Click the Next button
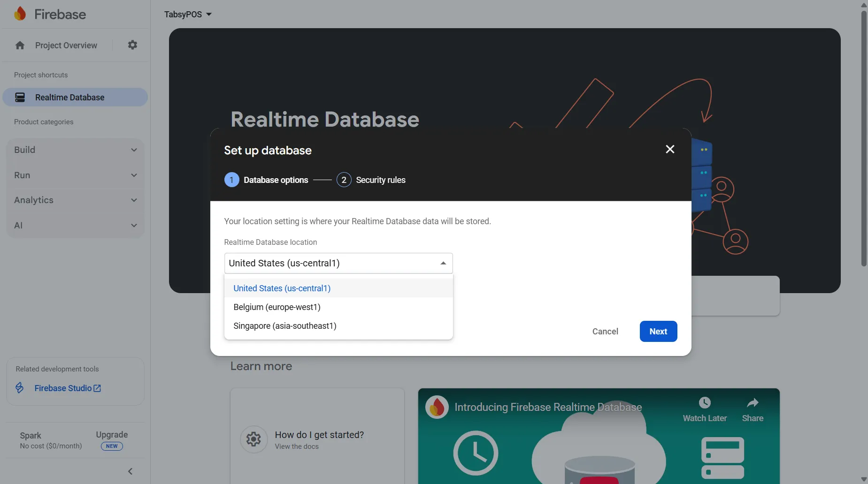 (x=658, y=332)
